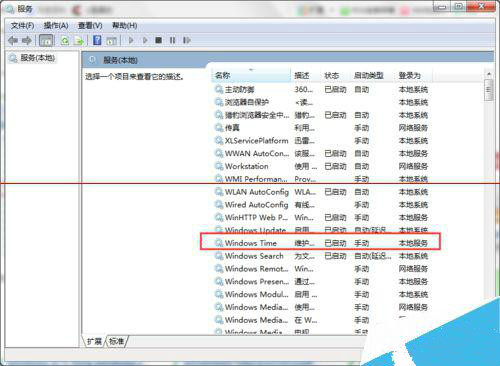
Task: Click the gear icon of Windows Remot... row
Action: coord(219,269)
